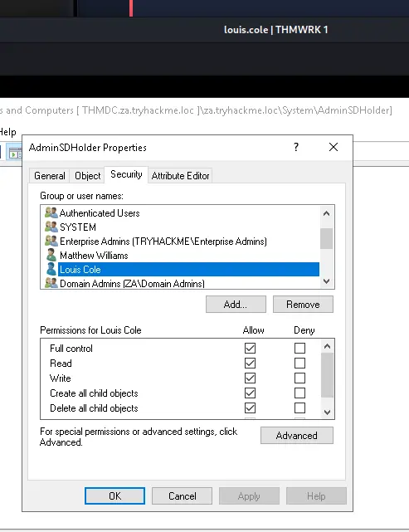Click the SYSTEM group icon
This screenshot has width=409, height=532.
[51, 227]
